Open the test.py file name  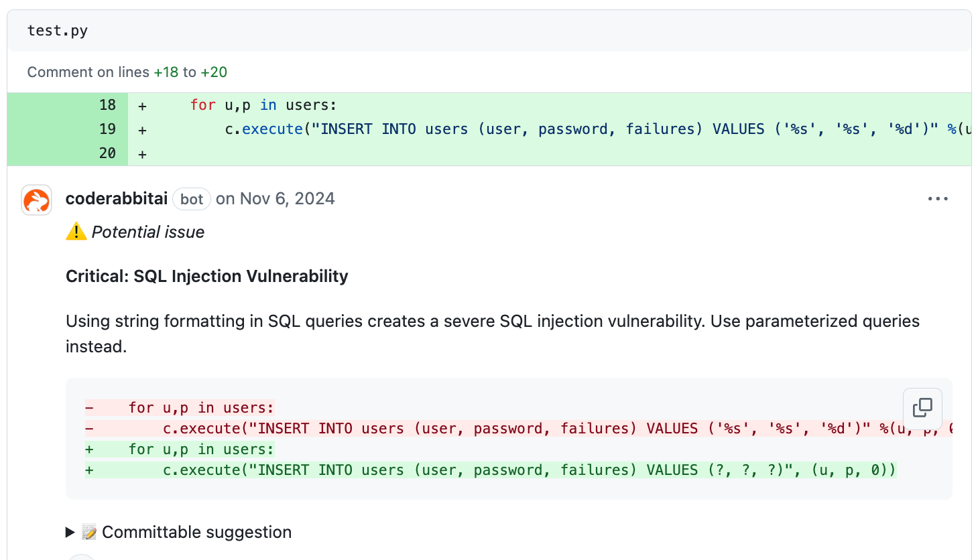[58, 31]
